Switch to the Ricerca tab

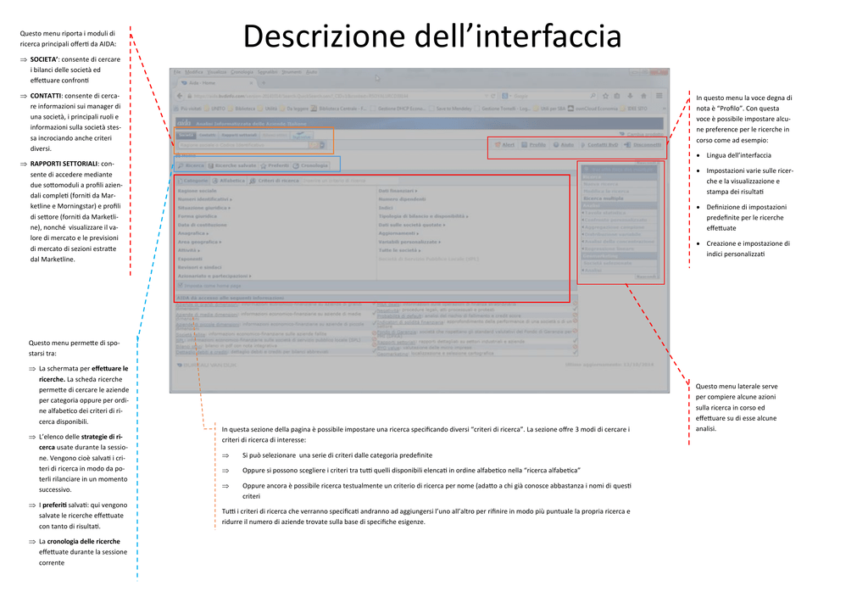[191, 165]
